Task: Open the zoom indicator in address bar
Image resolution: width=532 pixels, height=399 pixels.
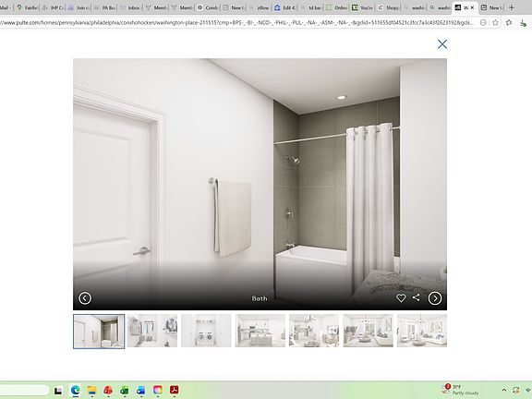Action: [x=483, y=23]
